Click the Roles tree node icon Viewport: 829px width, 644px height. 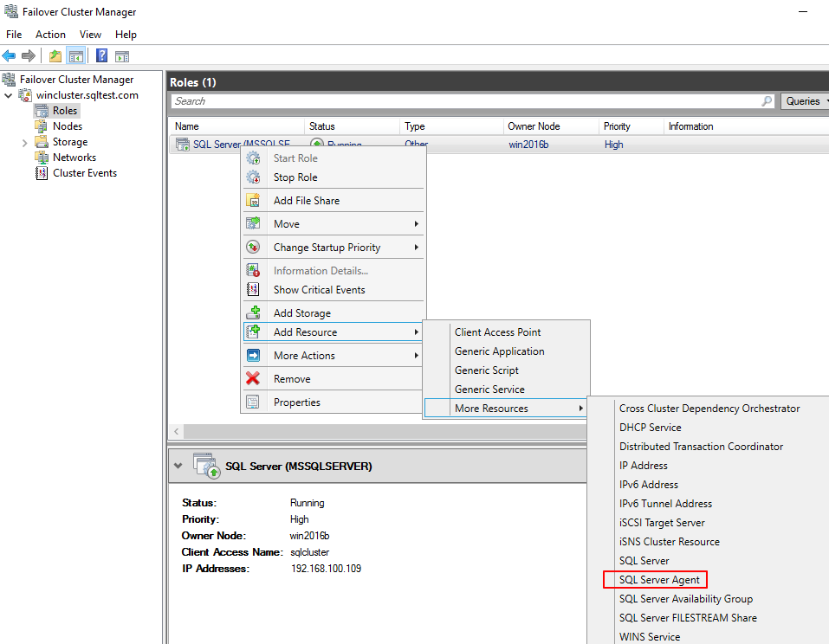(x=42, y=111)
